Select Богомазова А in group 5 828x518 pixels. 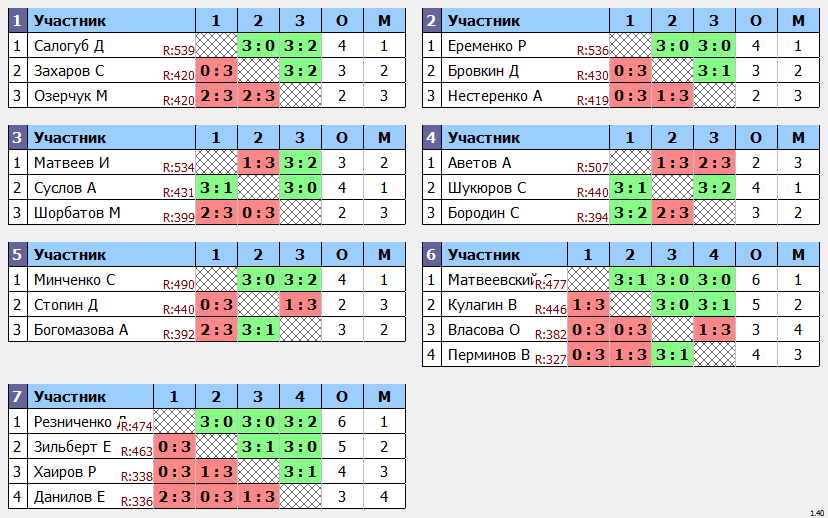81,330
